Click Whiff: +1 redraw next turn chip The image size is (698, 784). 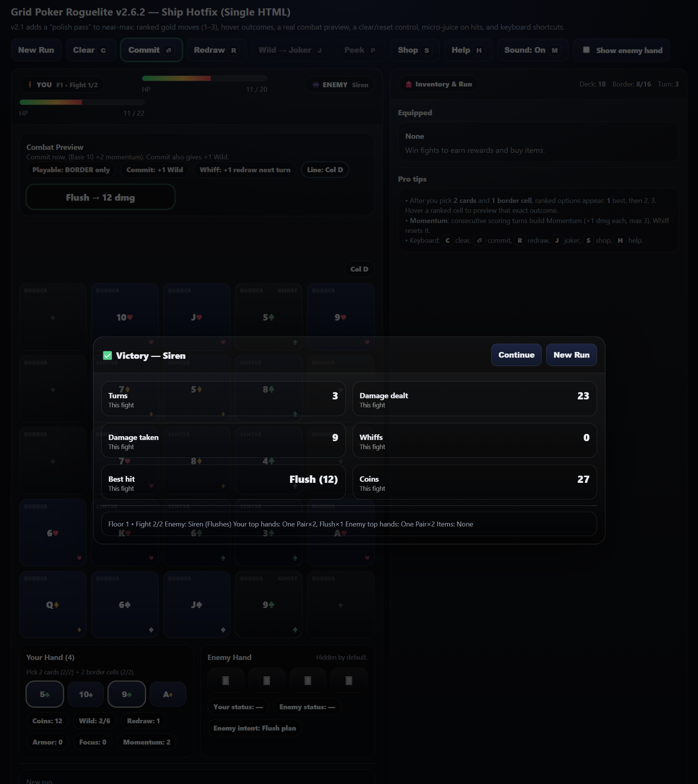(245, 170)
